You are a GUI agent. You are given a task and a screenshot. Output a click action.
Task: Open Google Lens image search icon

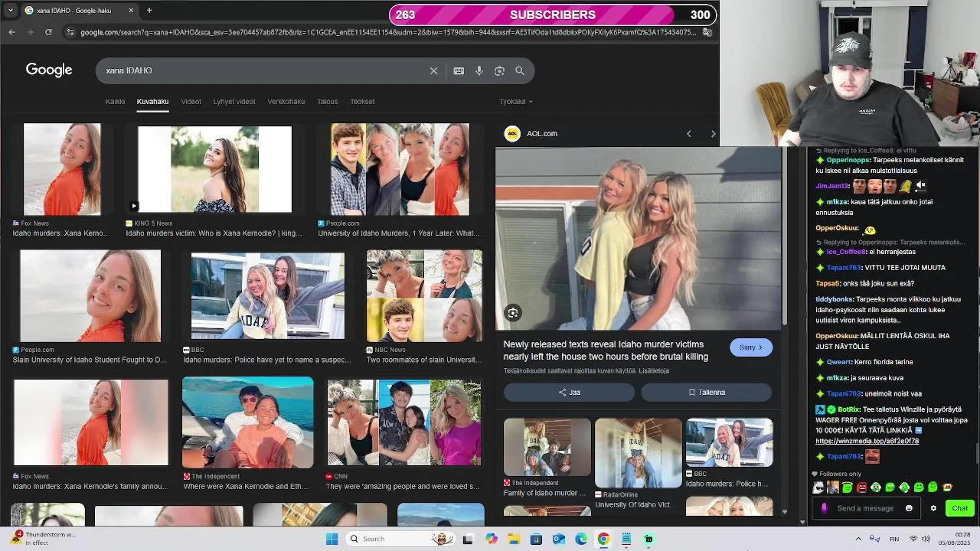[x=499, y=70]
